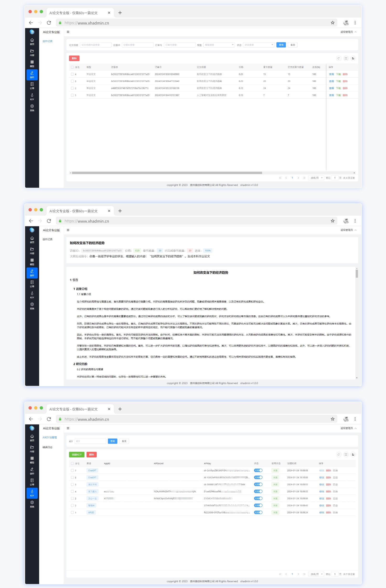Screen dimensions: 386x588
Task: Check the box for order 20240124193818340990
Action: pos(72,74)
